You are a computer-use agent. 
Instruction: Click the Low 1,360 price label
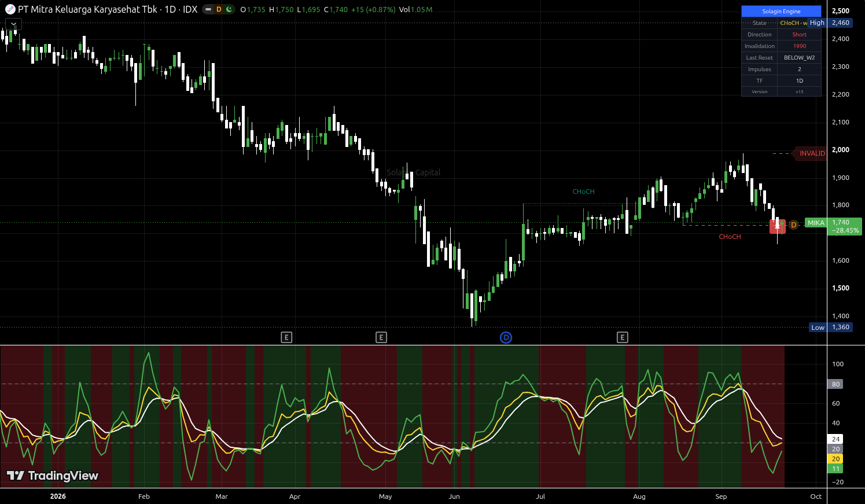coord(831,327)
